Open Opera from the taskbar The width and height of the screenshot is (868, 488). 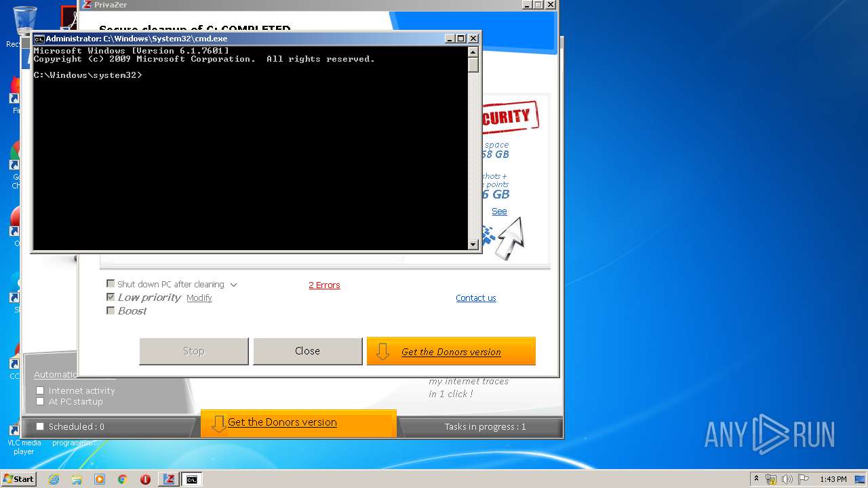pos(145,479)
